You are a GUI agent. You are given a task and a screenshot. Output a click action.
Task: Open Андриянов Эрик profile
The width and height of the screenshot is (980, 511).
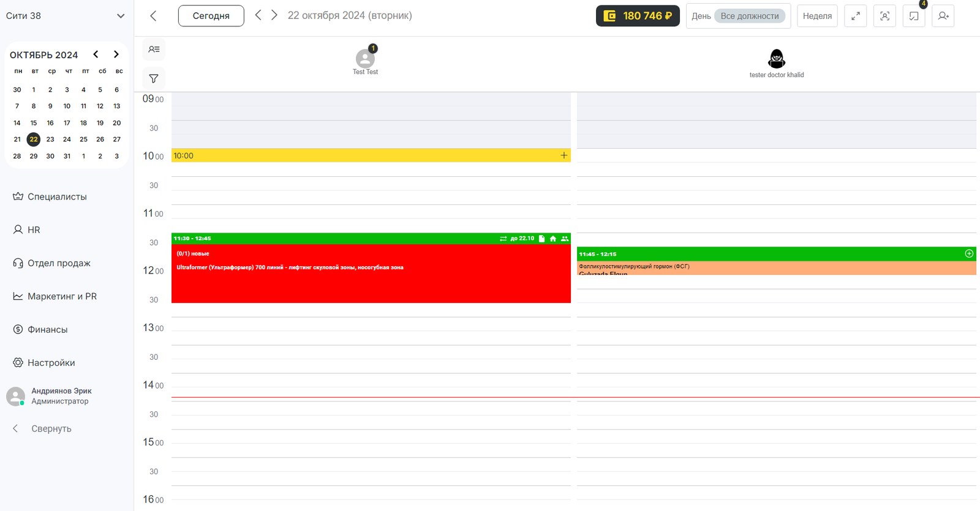pos(50,396)
